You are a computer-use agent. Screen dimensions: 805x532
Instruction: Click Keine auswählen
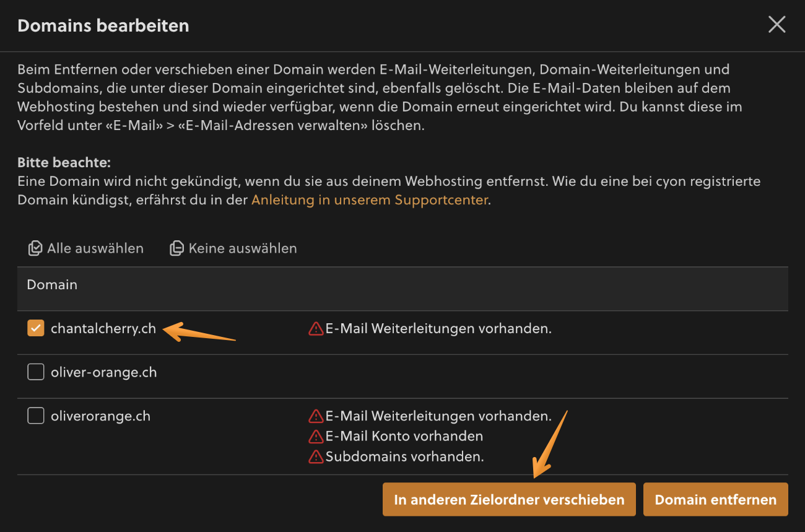click(x=233, y=248)
